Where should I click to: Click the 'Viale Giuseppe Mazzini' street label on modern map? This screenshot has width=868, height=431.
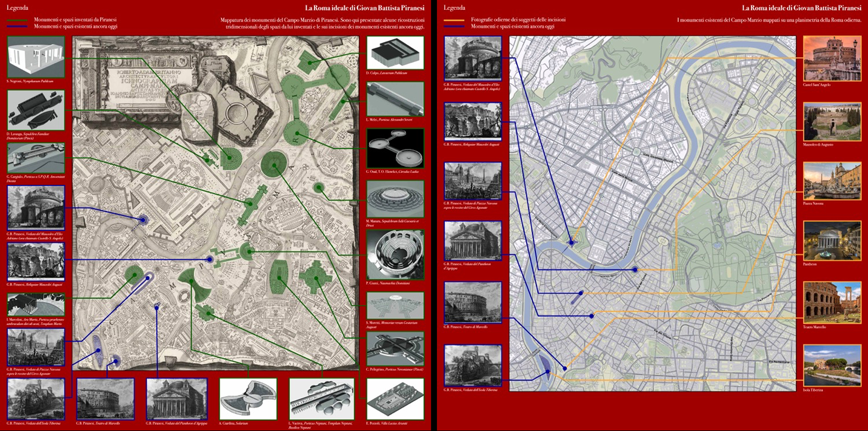(x=658, y=158)
